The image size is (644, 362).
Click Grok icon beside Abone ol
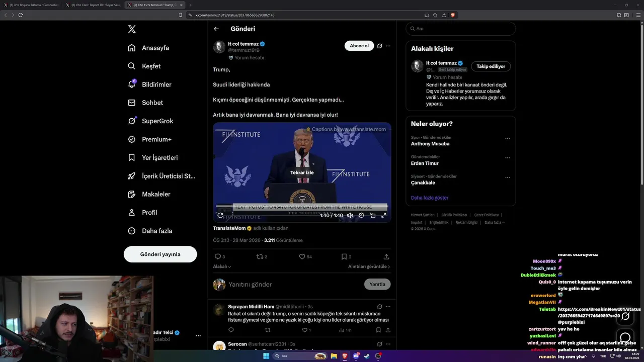(x=380, y=46)
